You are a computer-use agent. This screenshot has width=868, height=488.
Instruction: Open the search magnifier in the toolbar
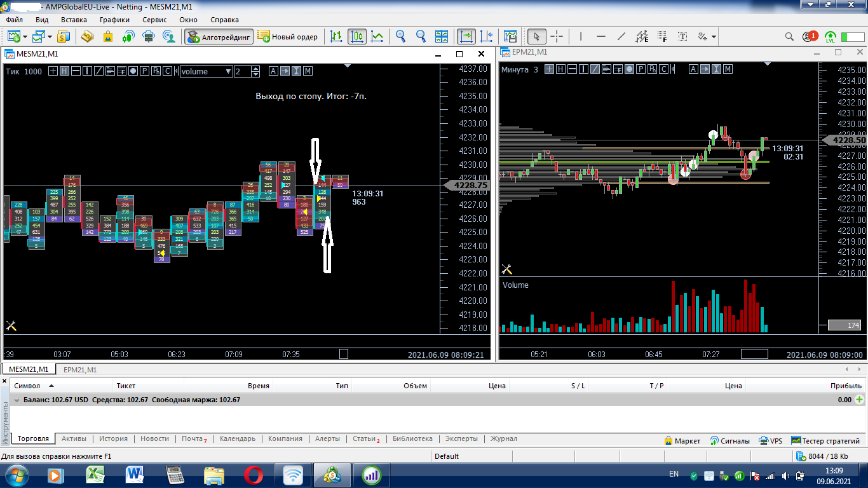[789, 36]
